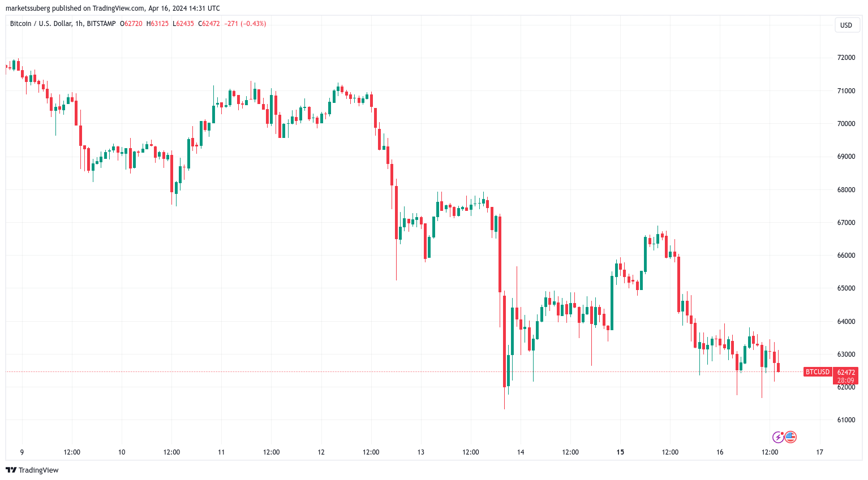The height and width of the screenshot is (480, 868).
Task: Click the 9 date marker on time axis
Action: pos(22,452)
